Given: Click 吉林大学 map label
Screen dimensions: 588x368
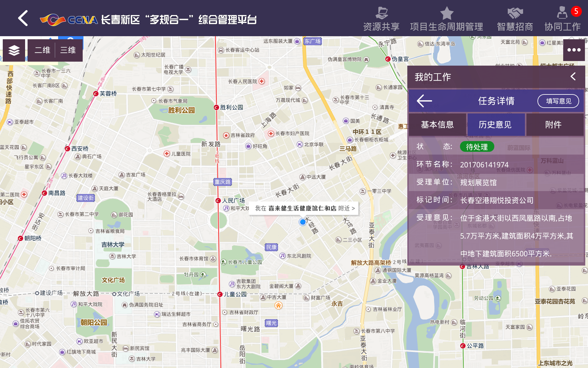Looking at the screenshot, I should coord(113,245).
